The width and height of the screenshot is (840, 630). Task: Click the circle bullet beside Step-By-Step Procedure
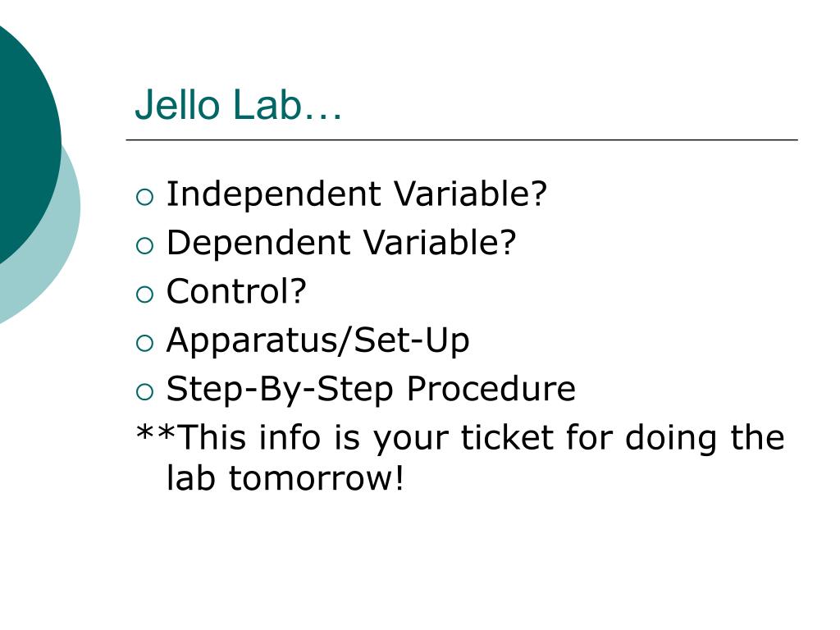(x=144, y=392)
